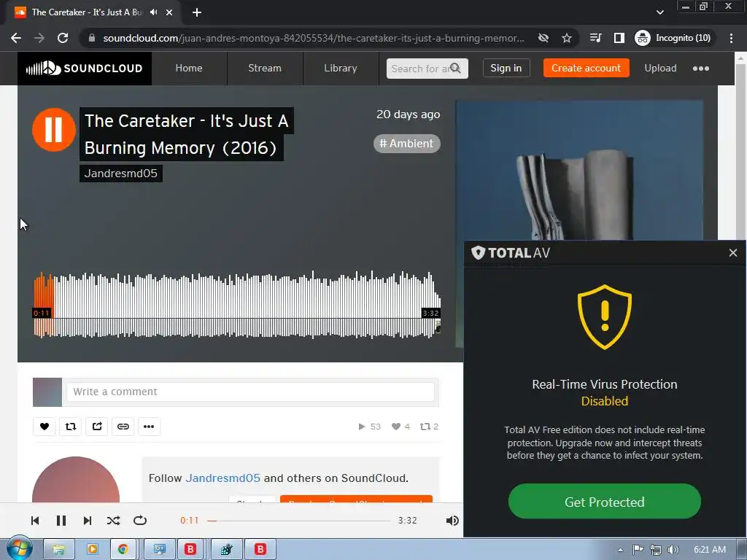Open the media player taskbar icon
Viewport: 747px width, 560px height.
93,550
